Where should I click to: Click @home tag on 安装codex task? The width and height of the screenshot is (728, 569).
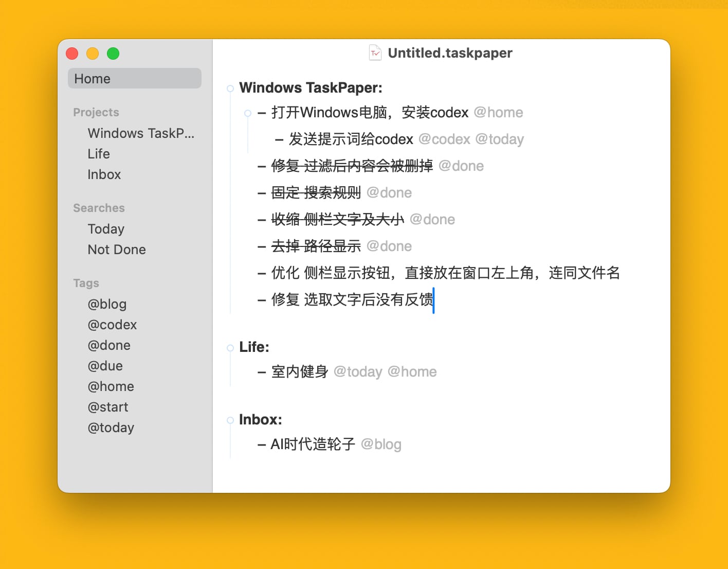498,113
